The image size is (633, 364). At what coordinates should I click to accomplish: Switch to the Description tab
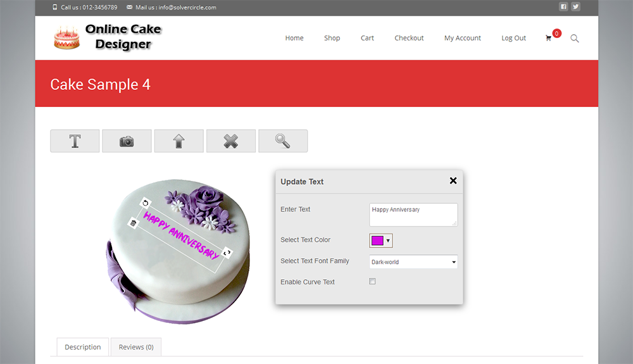click(x=83, y=347)
